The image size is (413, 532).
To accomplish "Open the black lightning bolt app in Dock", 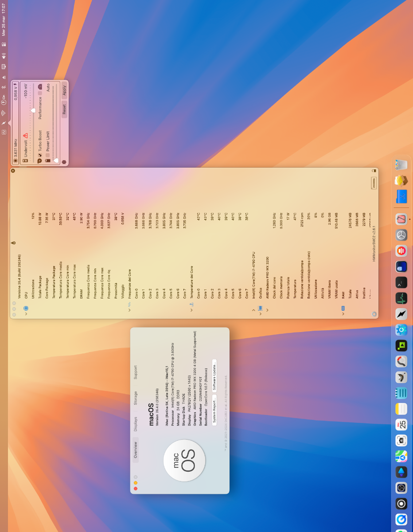I will (401, 314).
